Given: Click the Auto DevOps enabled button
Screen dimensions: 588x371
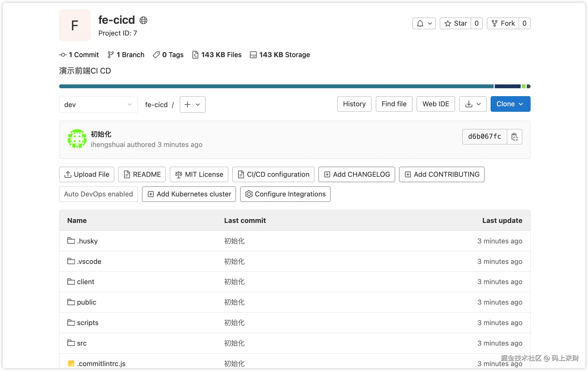Looking at the screenshot, I should (x=98, y=194).
